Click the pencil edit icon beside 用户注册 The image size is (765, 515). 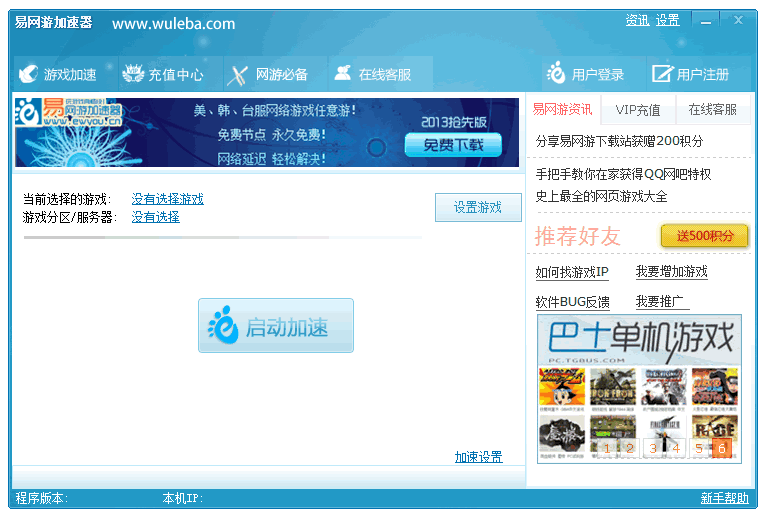pyautogui.click(x=662, y=74)
